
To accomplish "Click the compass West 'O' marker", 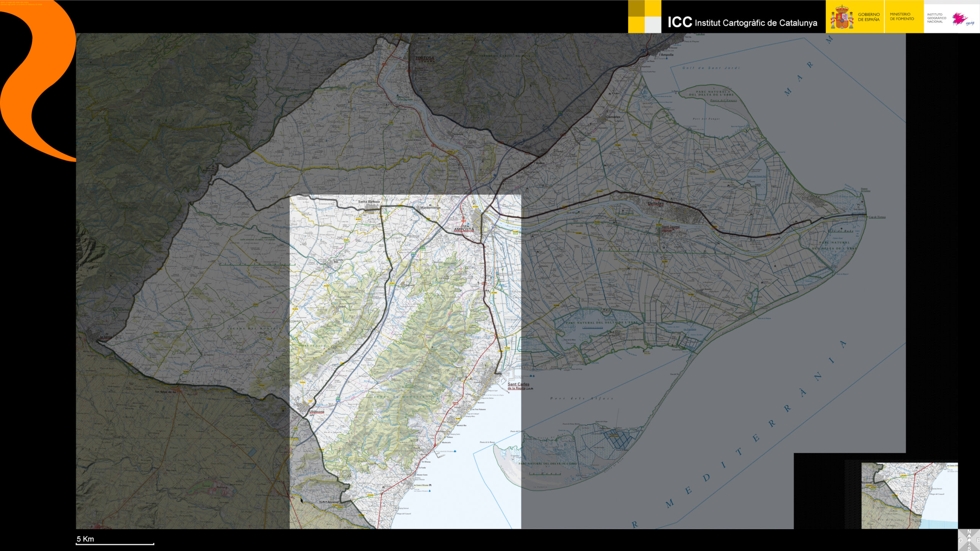I will (960, 540).
